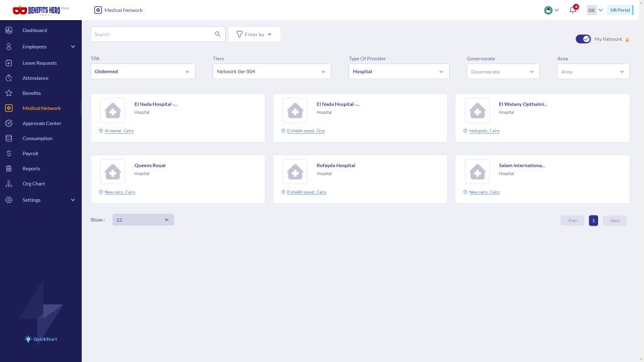Open the Type Of Provider dropdown

click(x=399, y=72)
